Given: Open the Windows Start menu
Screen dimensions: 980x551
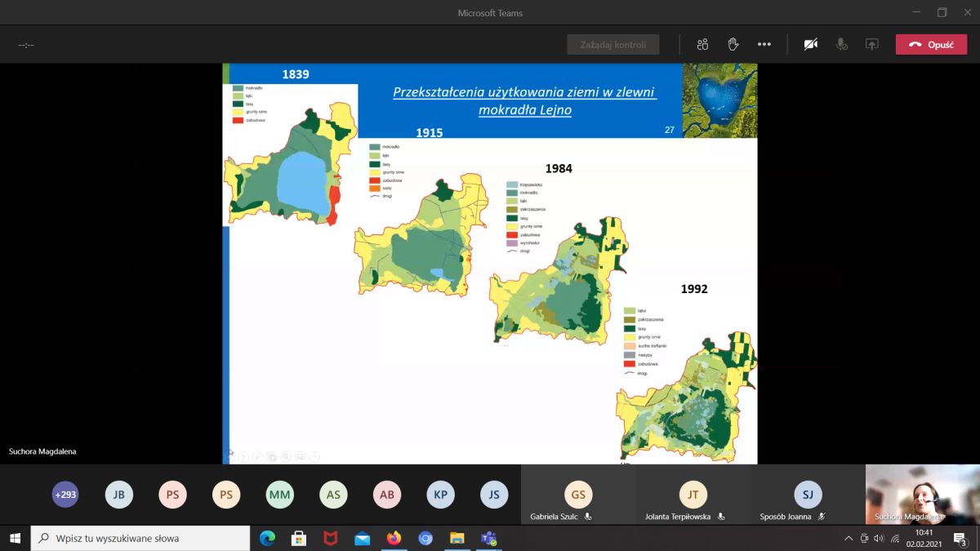Looking at the screenshot, I should point(15,538).
